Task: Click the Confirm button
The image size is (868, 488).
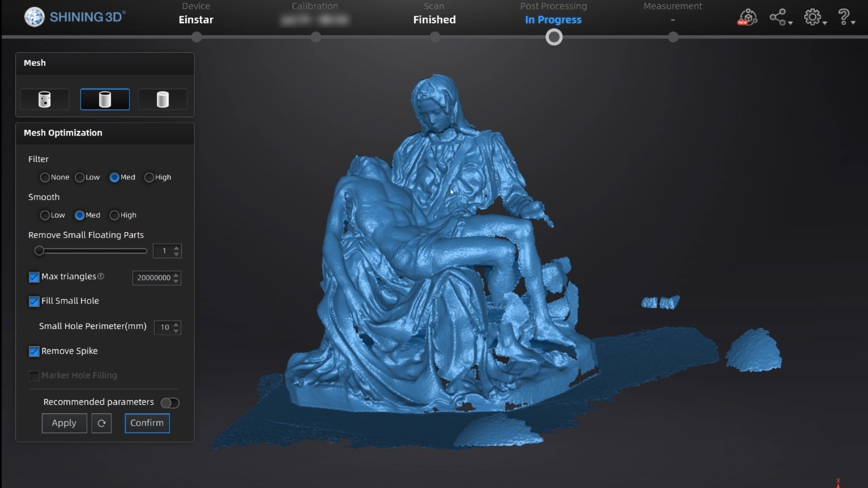Action: [147, 423]
